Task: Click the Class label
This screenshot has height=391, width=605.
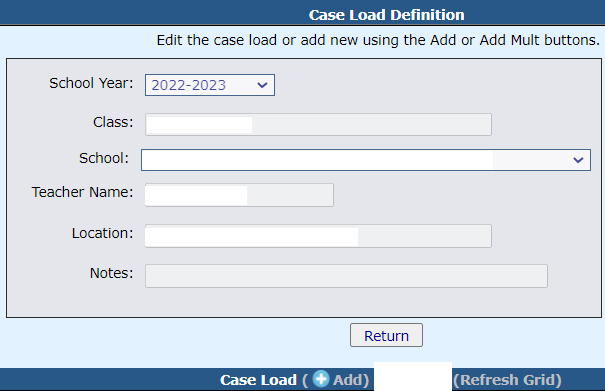Action: pos(113,122)
